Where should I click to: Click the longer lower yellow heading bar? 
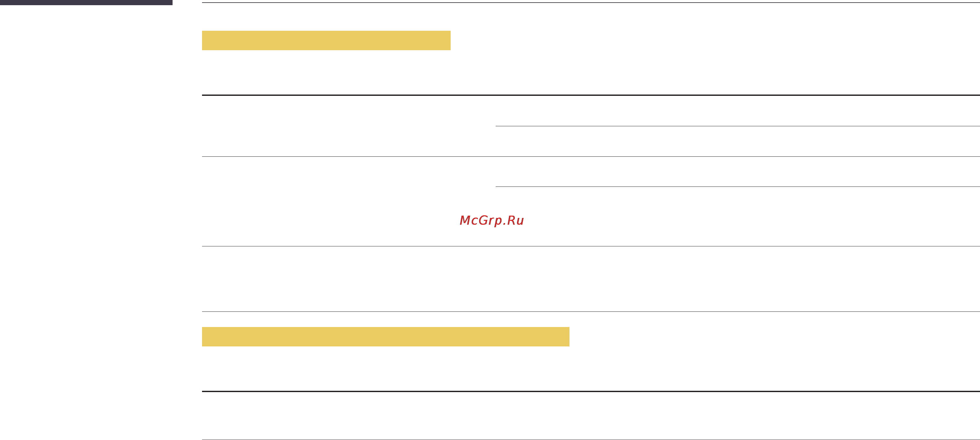(x=385, y=337)
